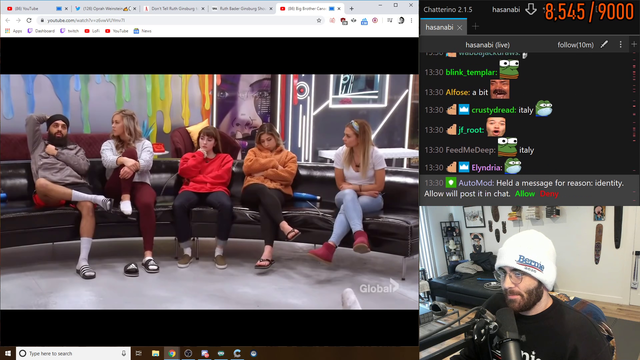Screen dimensions: 640x360
Task: Click username FeedMeDeep in chat
Action: click(x=470, y=150)
